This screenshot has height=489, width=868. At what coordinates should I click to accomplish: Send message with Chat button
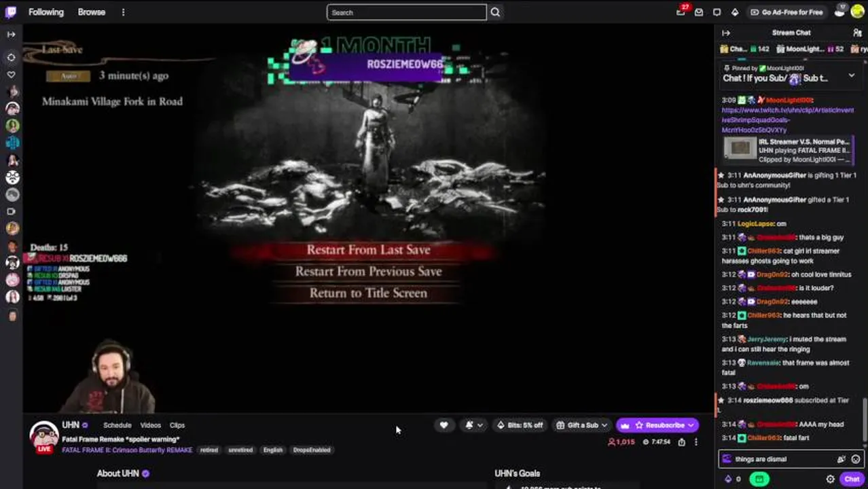click(852, 479)
